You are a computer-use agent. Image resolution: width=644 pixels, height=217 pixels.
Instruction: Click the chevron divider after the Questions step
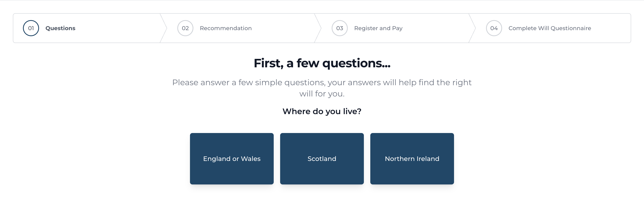click(x=164, y=28)
